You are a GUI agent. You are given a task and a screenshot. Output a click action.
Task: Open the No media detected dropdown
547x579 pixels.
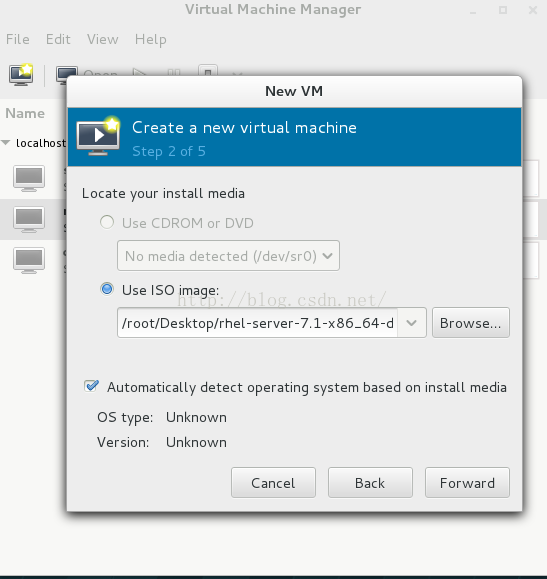tap(228, 256)
